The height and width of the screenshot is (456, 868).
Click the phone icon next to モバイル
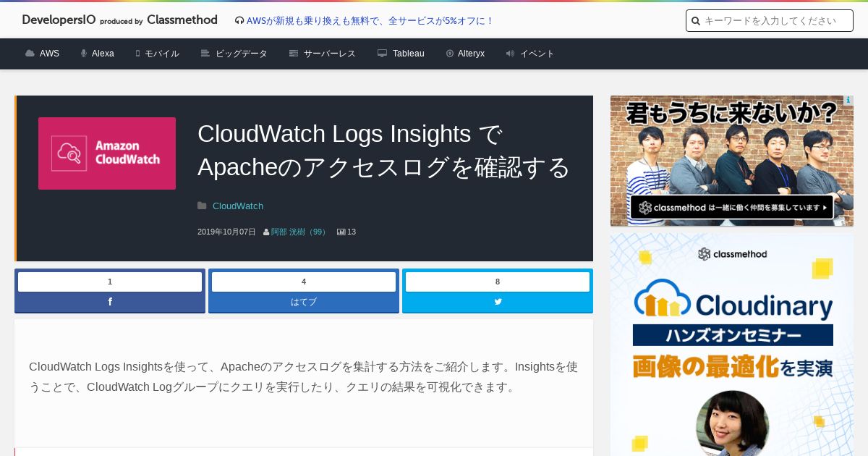[x=137, y=54]
